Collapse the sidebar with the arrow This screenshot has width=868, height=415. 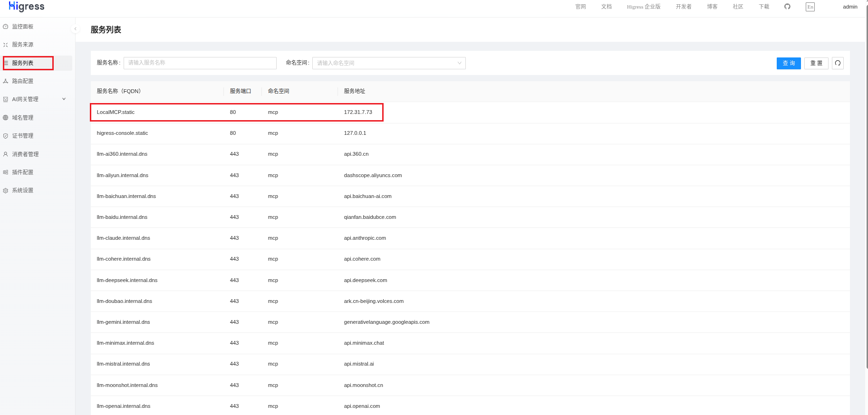click(x=75, y=29)
